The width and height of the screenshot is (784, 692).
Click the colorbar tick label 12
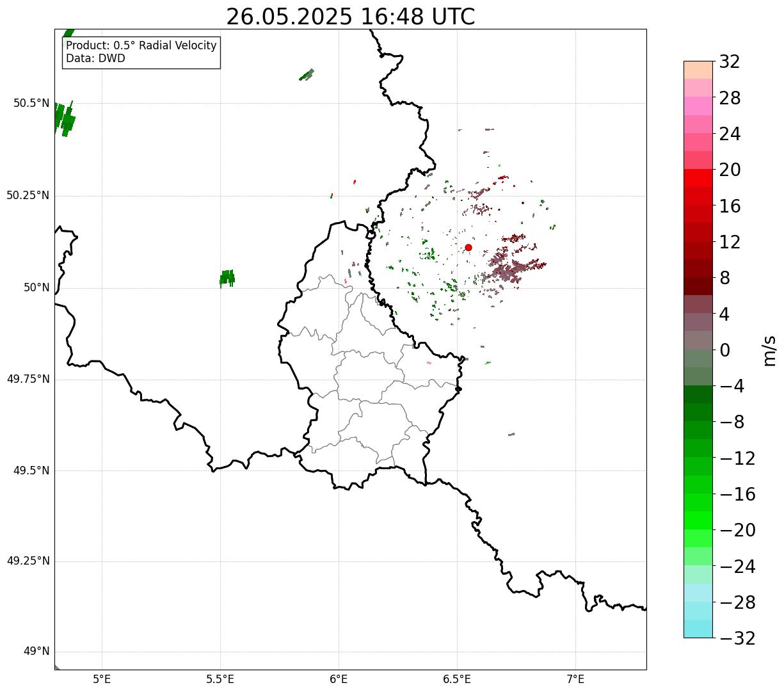(x=730, y=242)
